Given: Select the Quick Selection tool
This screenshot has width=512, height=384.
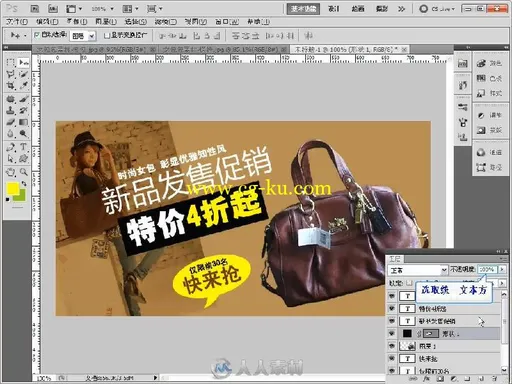Looking at the screenshot, I should click(x=23, y=74).
